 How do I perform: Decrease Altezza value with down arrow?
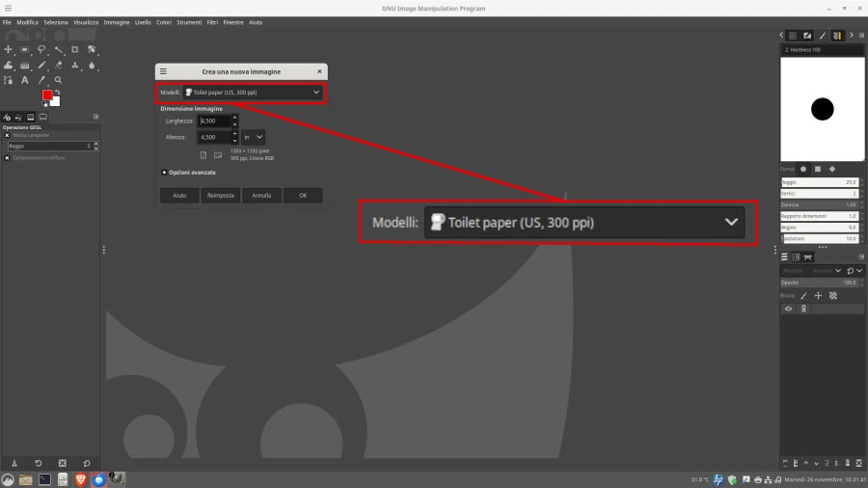(234, 141)
